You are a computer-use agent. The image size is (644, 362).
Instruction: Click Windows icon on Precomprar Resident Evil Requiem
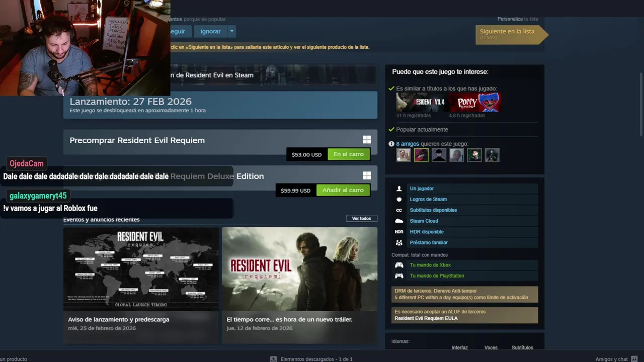click(x=367, y=140)
